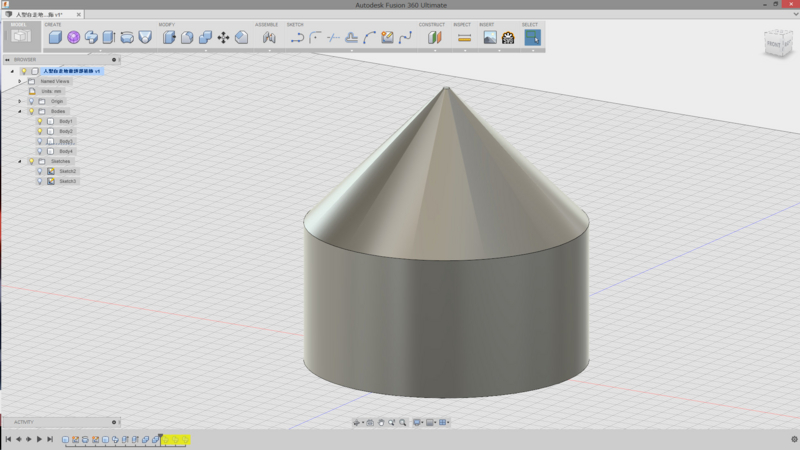Open the McMaster-Carr insert gear icon
This screenshot has width=800, height=450.
click(508, 37)
